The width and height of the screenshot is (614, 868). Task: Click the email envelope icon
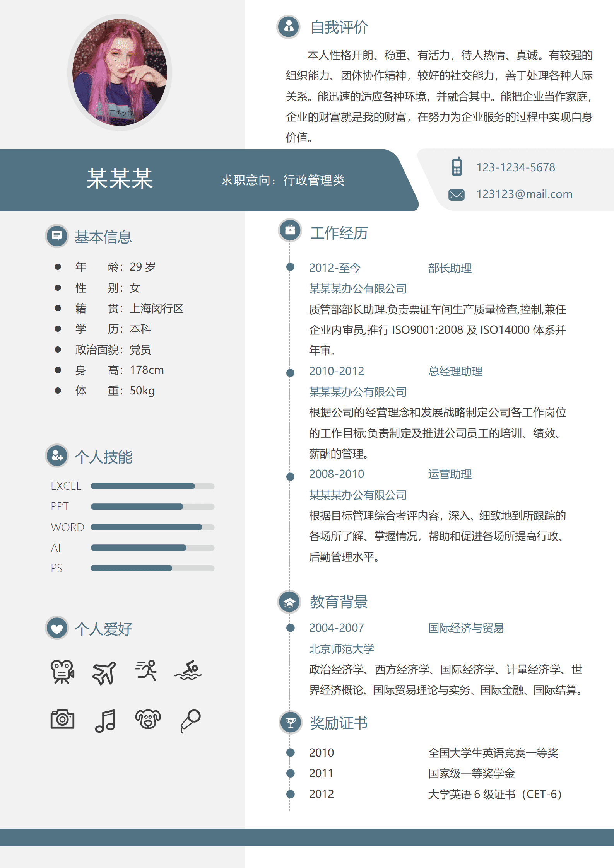[457, 194]
